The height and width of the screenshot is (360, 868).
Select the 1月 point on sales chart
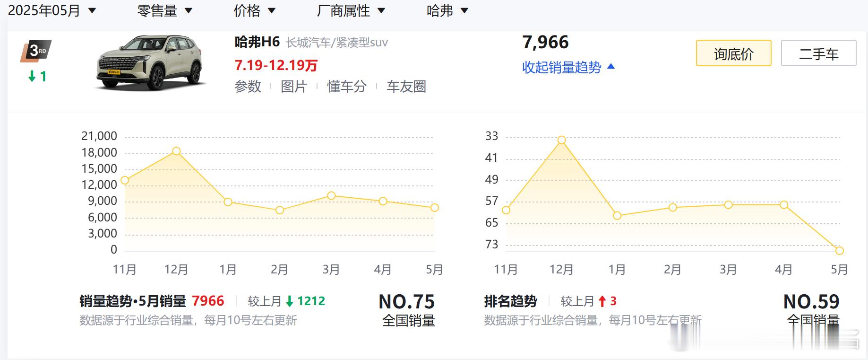(x=228, y=202)
